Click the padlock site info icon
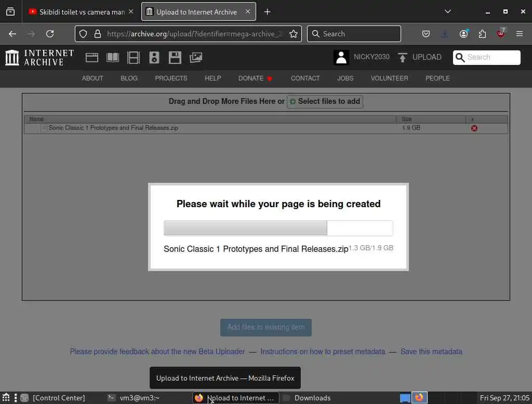This screenshot has height=404, width=532. click(98, 34)
